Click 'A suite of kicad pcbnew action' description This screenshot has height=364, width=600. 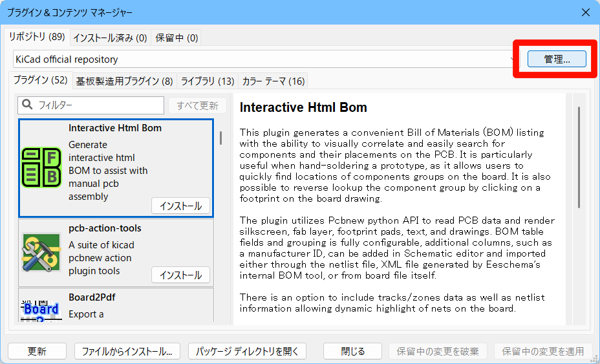click(102, 257)
